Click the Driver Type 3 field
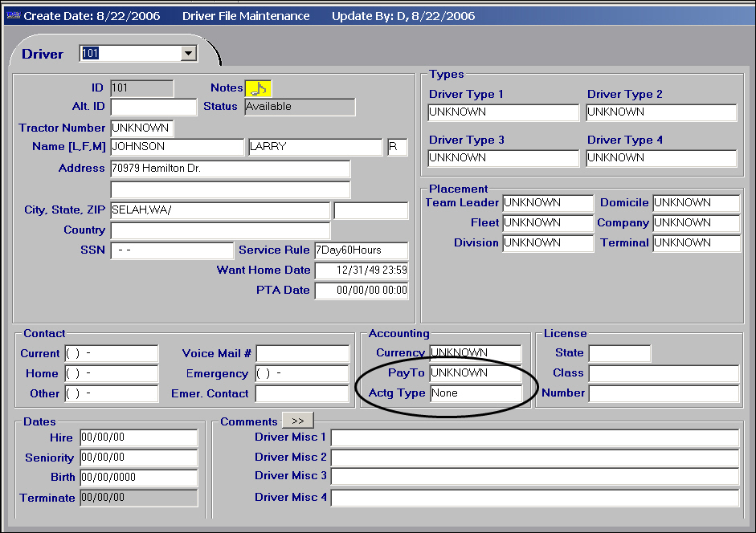Viewport: 756px width, 533px height. pyautogui.click(x=504, y=158)
